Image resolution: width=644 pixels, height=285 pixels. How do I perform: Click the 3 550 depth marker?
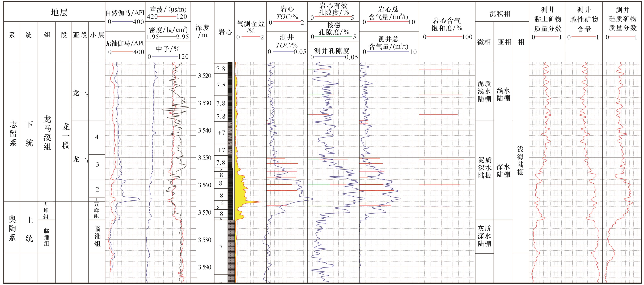click(x=204, y=158)
